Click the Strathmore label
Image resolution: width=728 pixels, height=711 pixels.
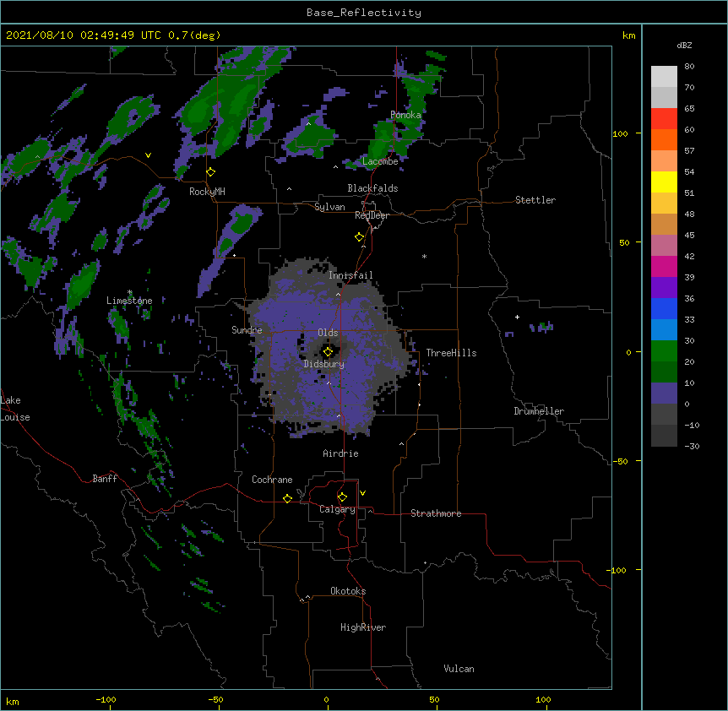coord(436,513)
